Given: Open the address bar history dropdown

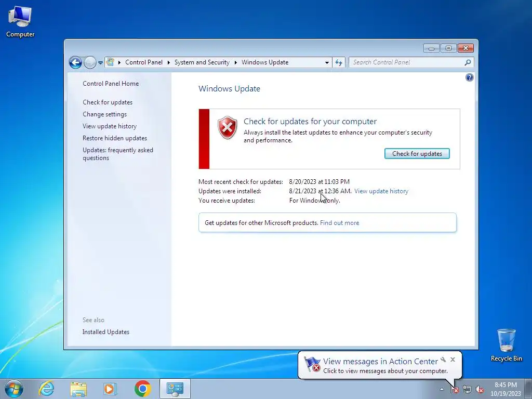Looking at the screenshot, I should pyautogui.click(x=327, y=62).
